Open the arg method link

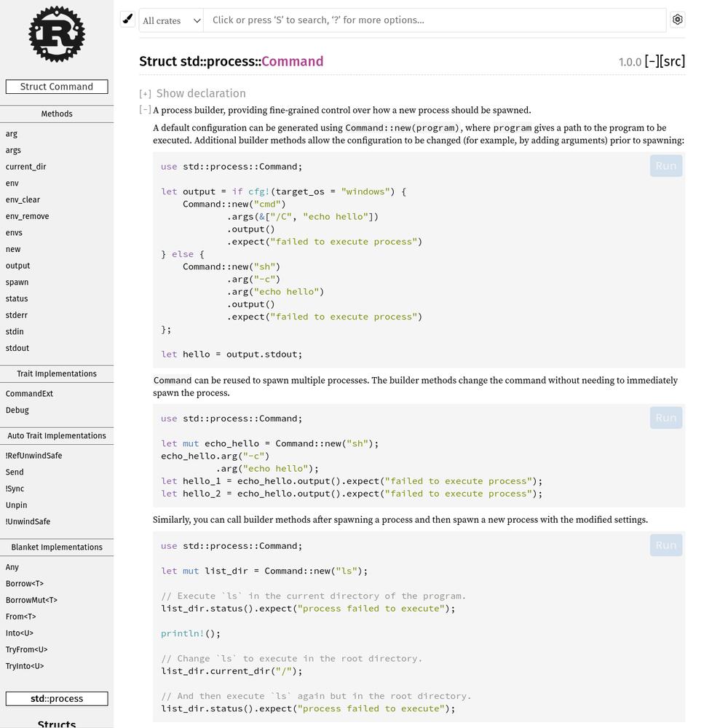point(12,134)
